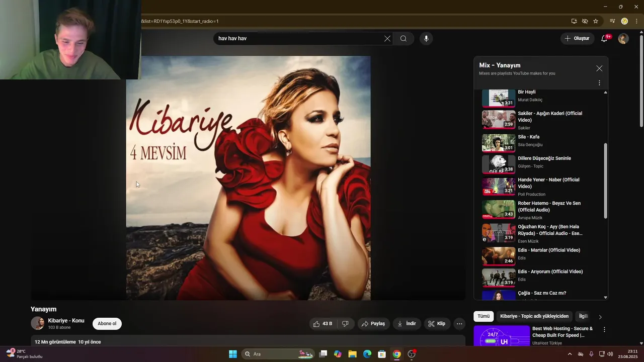Open the Windows Start menu
This screenshot has height=362, width=644.
tap(233, 354)
